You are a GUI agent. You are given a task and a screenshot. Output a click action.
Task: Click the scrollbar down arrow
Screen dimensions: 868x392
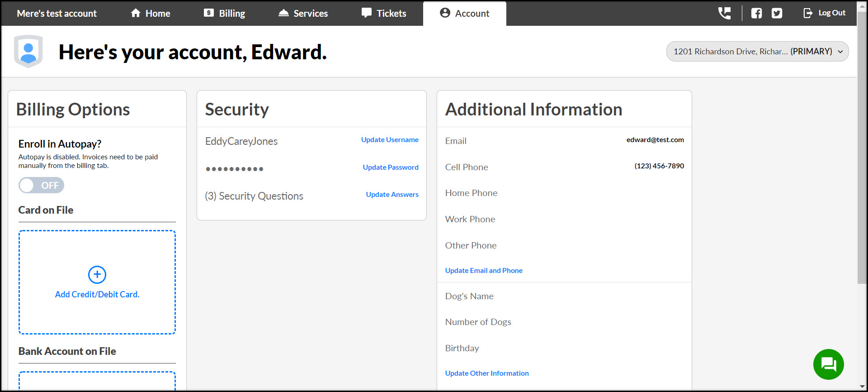[862, 387]
